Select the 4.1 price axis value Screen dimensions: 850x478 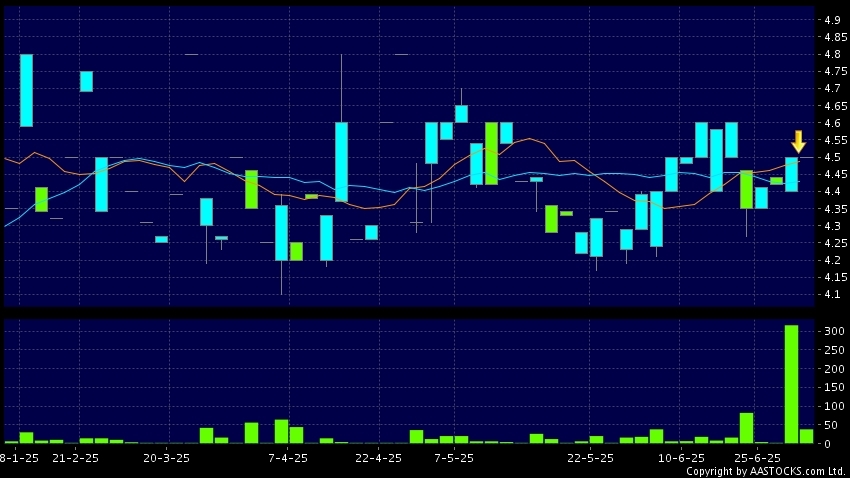pos(832,294)
